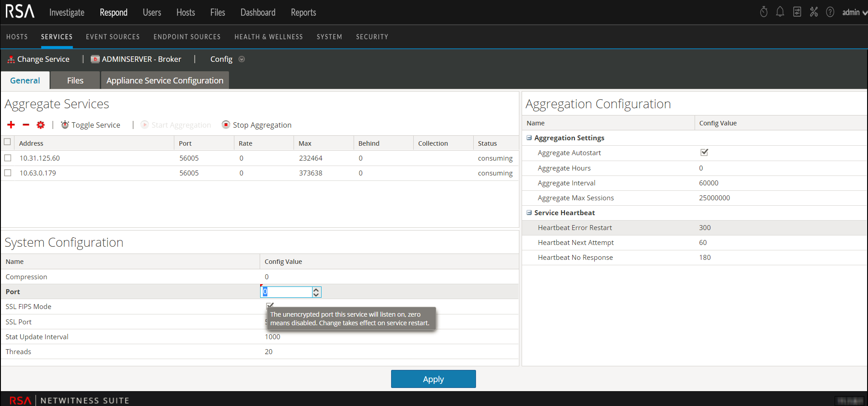Click the red plus add service icon
Screen dimensions: 868x406
coord(11,125)
